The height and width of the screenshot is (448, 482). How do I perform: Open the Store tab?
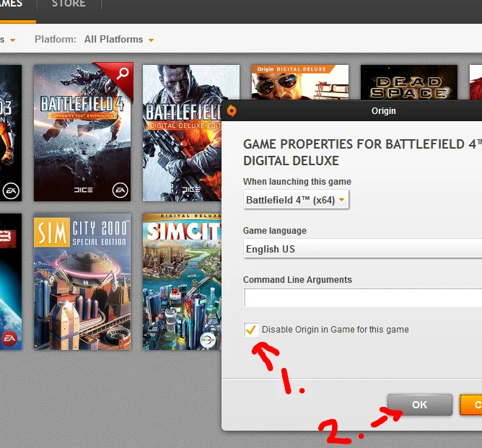[x=69, y=4]
